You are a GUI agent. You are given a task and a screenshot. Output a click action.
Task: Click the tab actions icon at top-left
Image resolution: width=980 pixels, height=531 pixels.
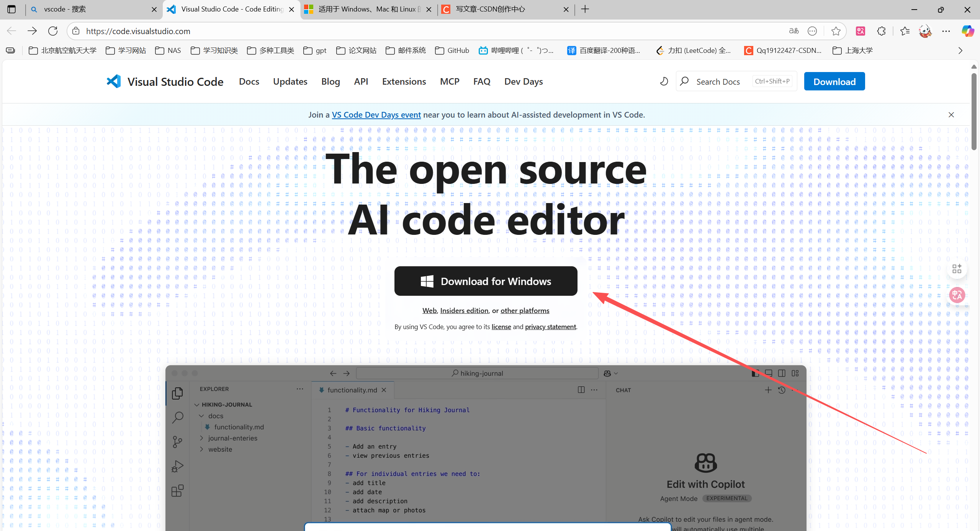11,9
